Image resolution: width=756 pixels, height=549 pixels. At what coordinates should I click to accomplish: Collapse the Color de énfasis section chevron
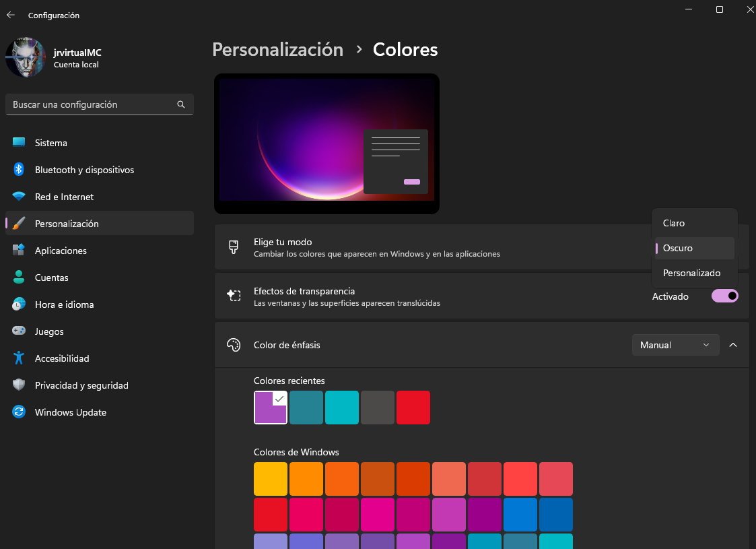[x=733, y=345]
